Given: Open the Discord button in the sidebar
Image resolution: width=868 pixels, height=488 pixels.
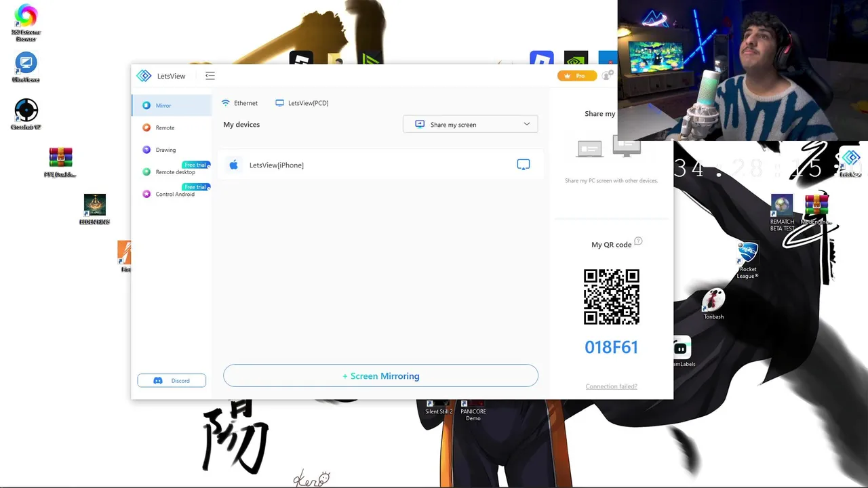Looking at the screenshot, I should (x=172, y=381).
